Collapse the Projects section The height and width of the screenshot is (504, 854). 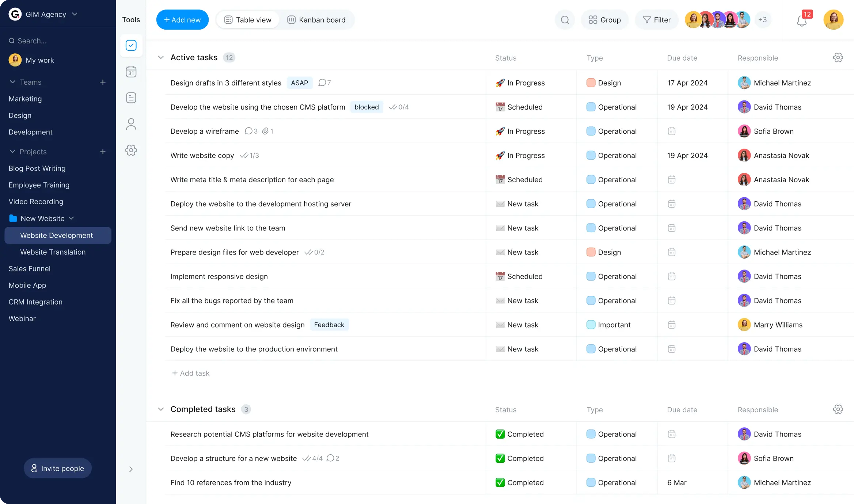12,152
